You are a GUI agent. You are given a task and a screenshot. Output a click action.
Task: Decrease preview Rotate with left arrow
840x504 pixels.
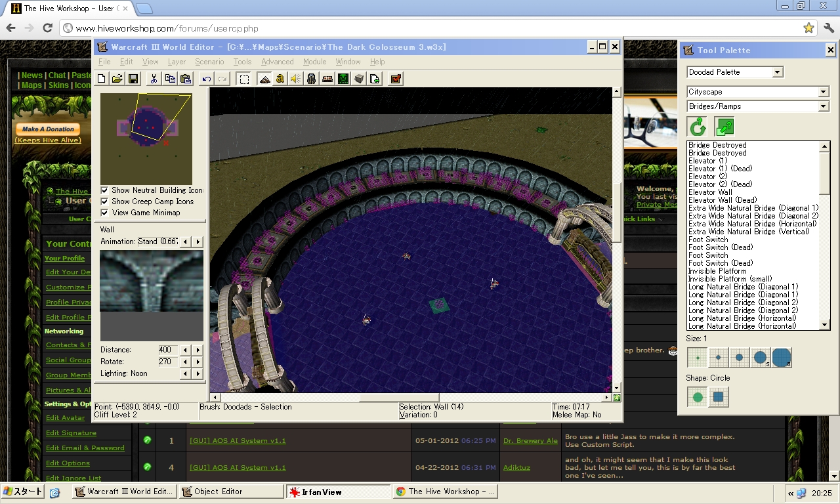tap(186, 362)
